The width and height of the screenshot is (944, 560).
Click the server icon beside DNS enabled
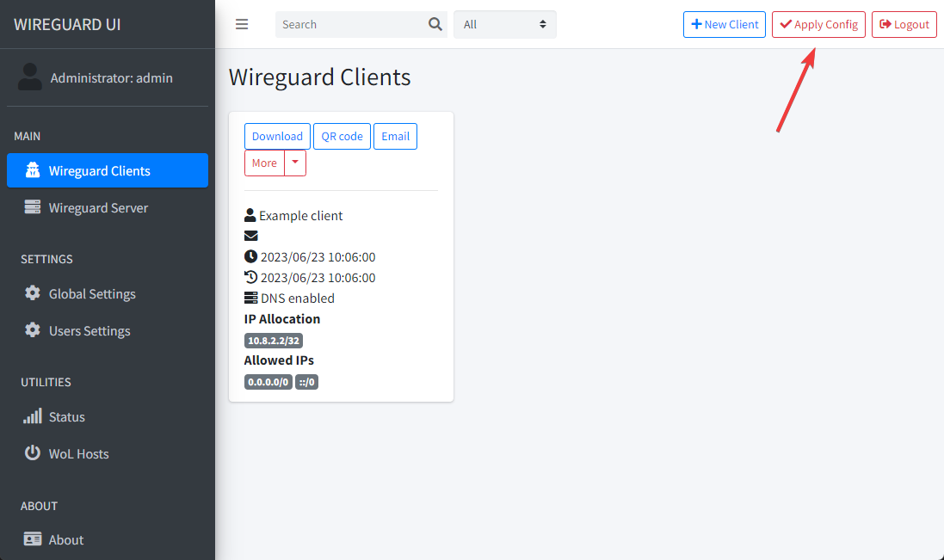click(250, 298)
